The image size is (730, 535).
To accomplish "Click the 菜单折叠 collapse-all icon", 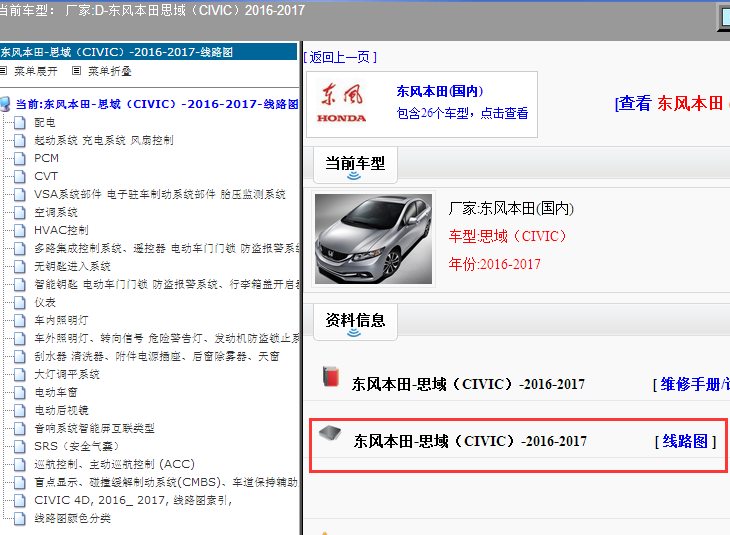I will pyautogui.click(x=76, y=71).
